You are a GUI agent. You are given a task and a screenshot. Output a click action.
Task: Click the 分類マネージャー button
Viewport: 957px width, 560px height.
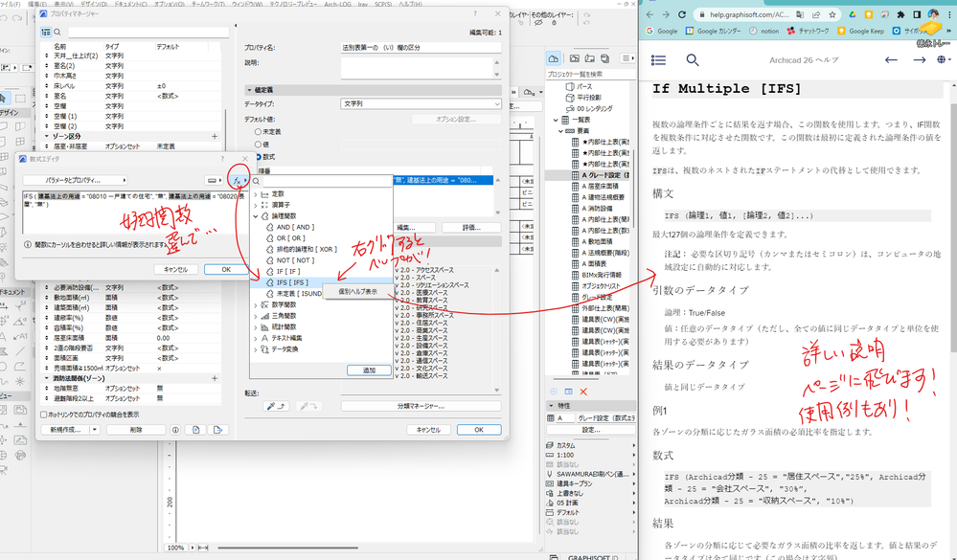coord(422,406)
